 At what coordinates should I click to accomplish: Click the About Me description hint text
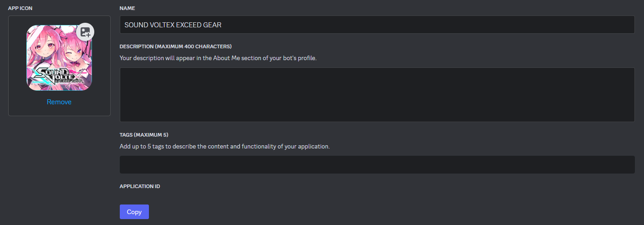[x=218, y=58]
